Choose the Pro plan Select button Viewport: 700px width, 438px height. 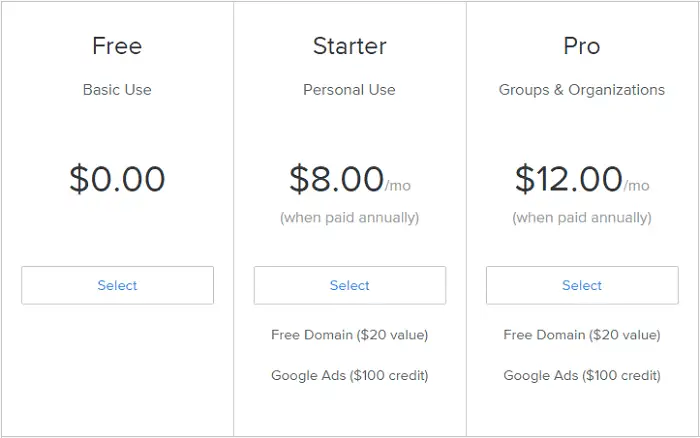[x=582, y=285]
